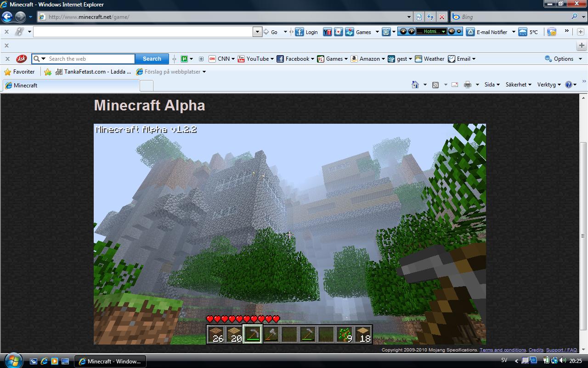This screenshot has width=588, height=368.
Task: Select the wooden planks hotbar slot with 26
Action: point(215,334)
